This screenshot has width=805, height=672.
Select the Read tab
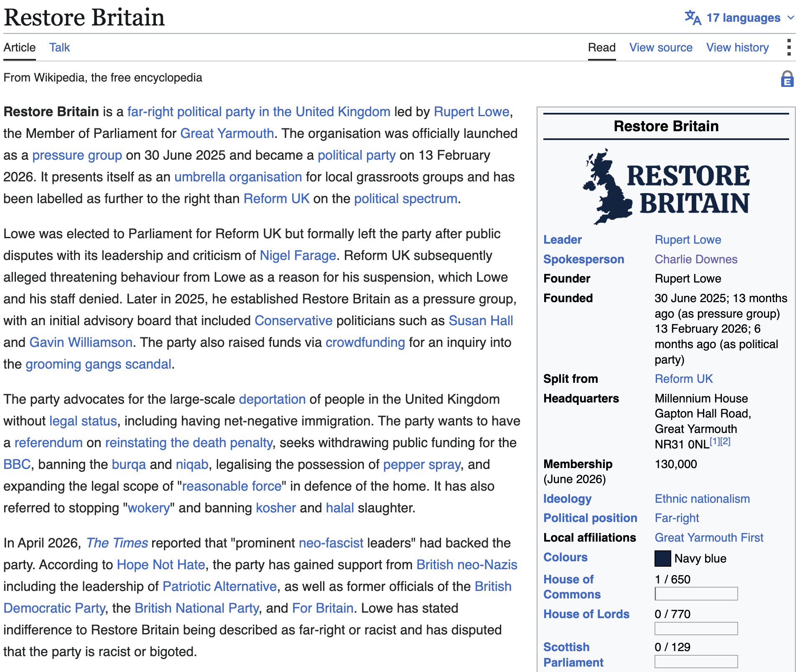601,48
